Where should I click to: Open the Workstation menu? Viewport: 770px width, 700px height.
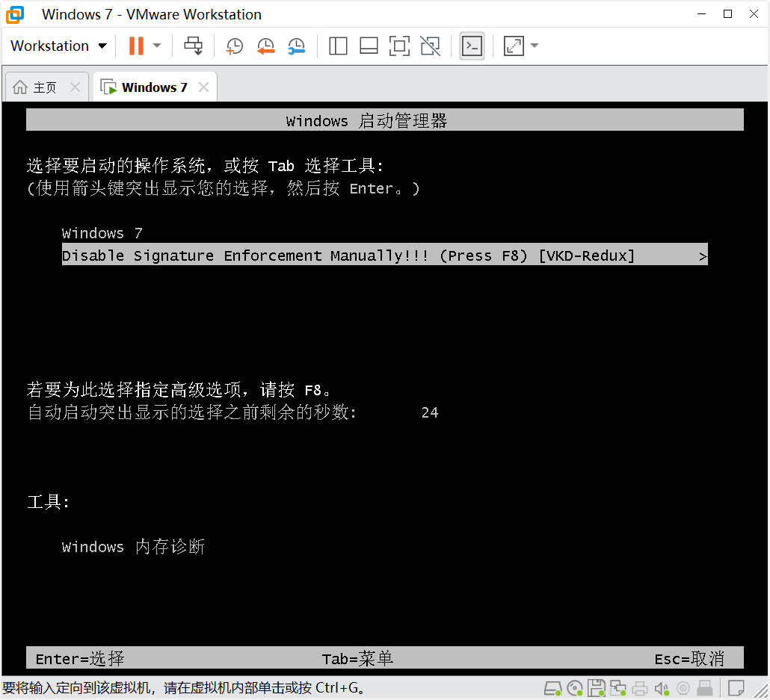coord(58,46)
